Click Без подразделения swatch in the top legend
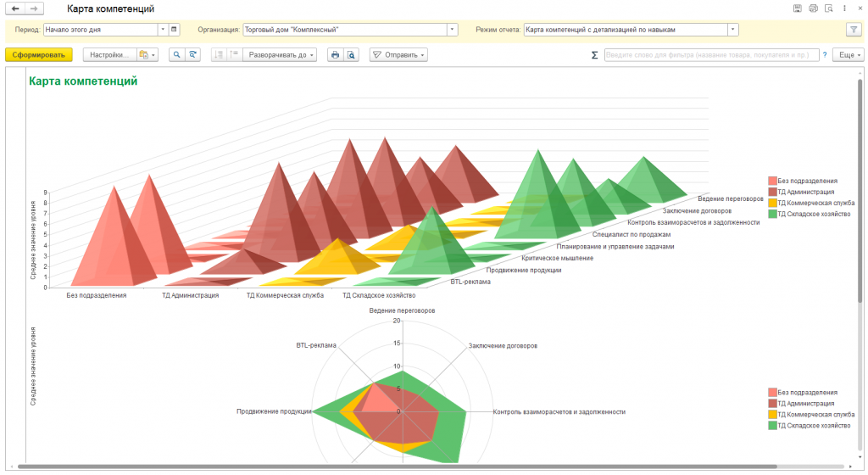 click(x=772, y=181)
